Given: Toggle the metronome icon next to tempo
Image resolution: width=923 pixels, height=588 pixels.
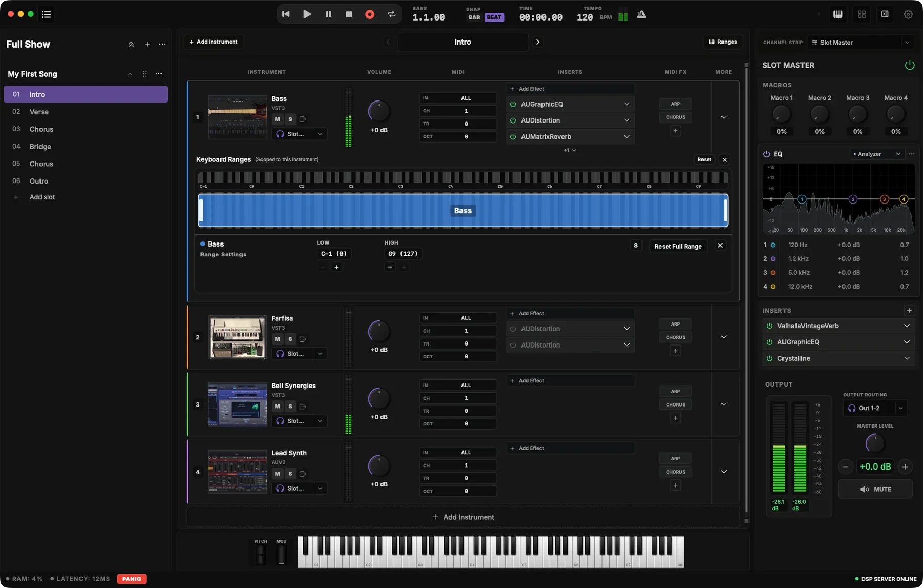Looking at the screenshot, I should 641,15.
